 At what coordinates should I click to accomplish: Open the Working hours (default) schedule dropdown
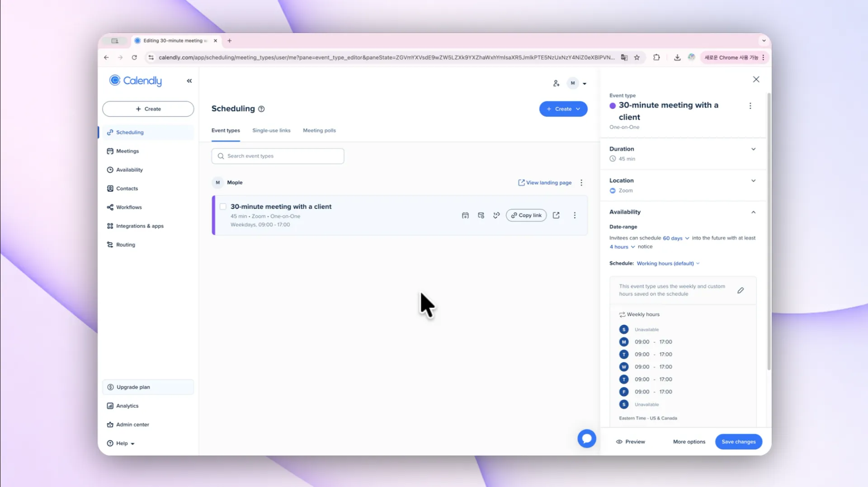tap(668, 264)
